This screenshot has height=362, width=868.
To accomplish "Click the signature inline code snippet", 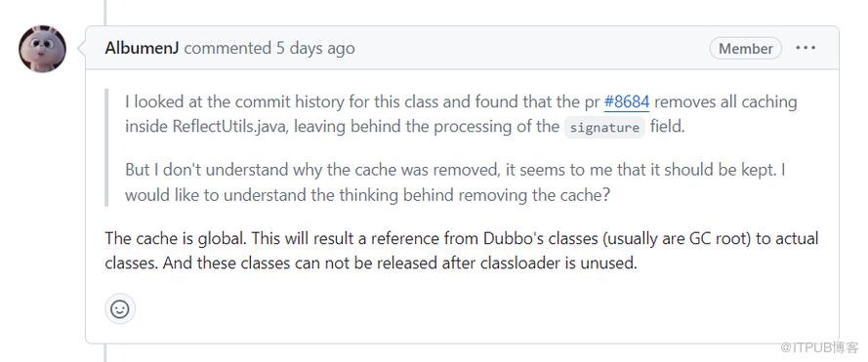I will (604, 127).
